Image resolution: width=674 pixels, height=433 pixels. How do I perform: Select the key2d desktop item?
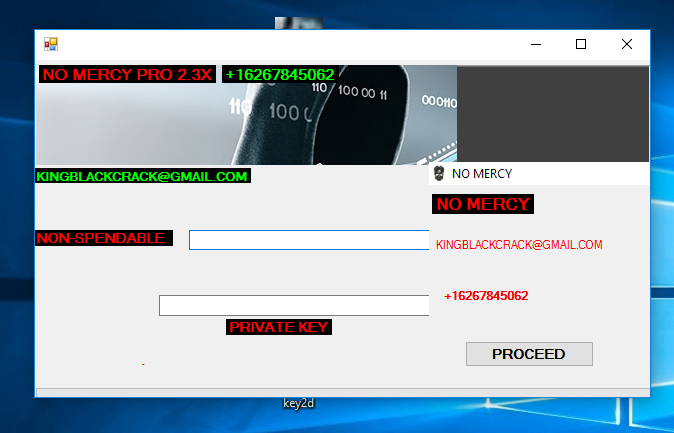(x=299, y=404)
